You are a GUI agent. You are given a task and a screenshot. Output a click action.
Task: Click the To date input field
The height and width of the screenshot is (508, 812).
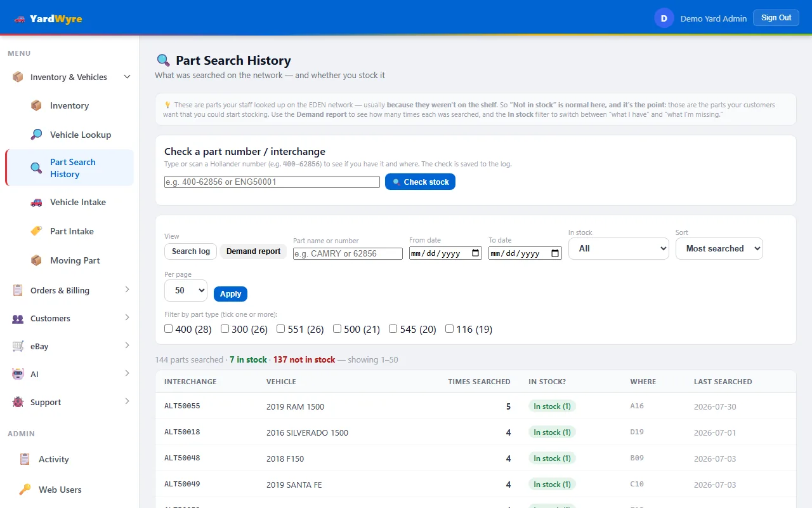(525, 253)
